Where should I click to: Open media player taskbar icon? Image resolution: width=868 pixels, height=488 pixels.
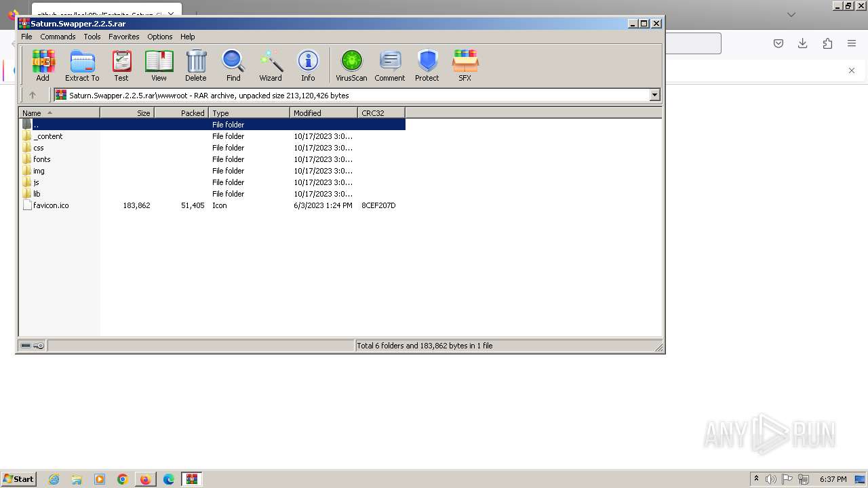pyautogui.click(x=100, y=479)
